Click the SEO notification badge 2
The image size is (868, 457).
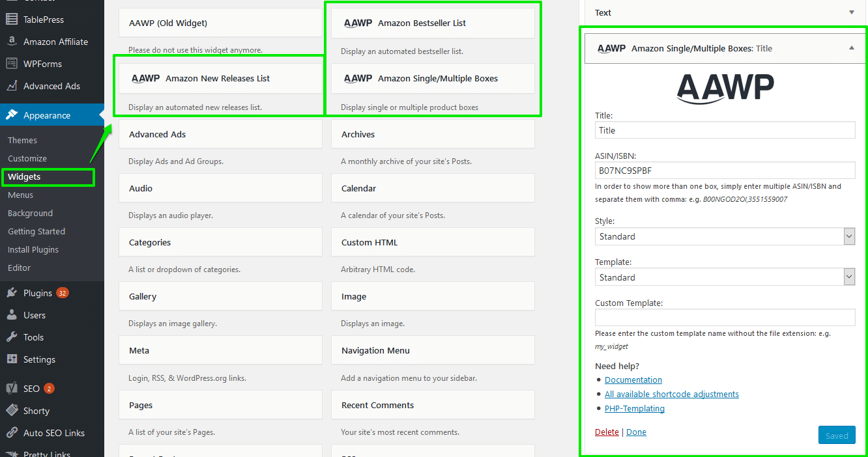49,389
